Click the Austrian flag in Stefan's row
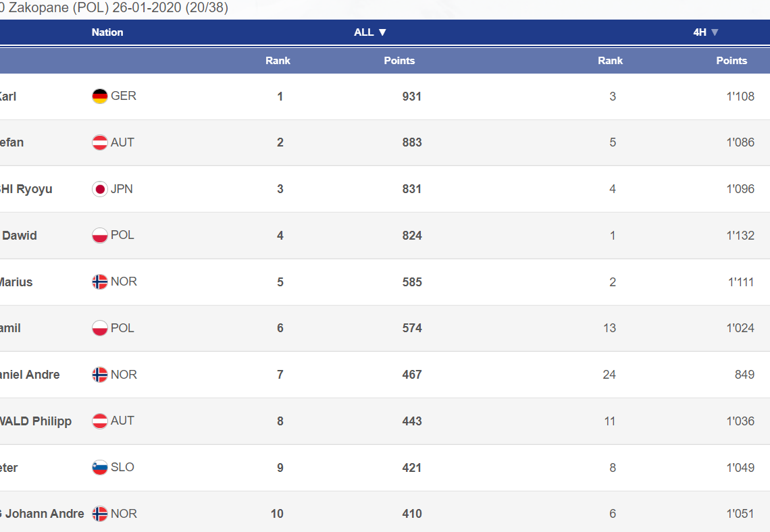The height and width of the screenshot is (532, 770). 100,142
